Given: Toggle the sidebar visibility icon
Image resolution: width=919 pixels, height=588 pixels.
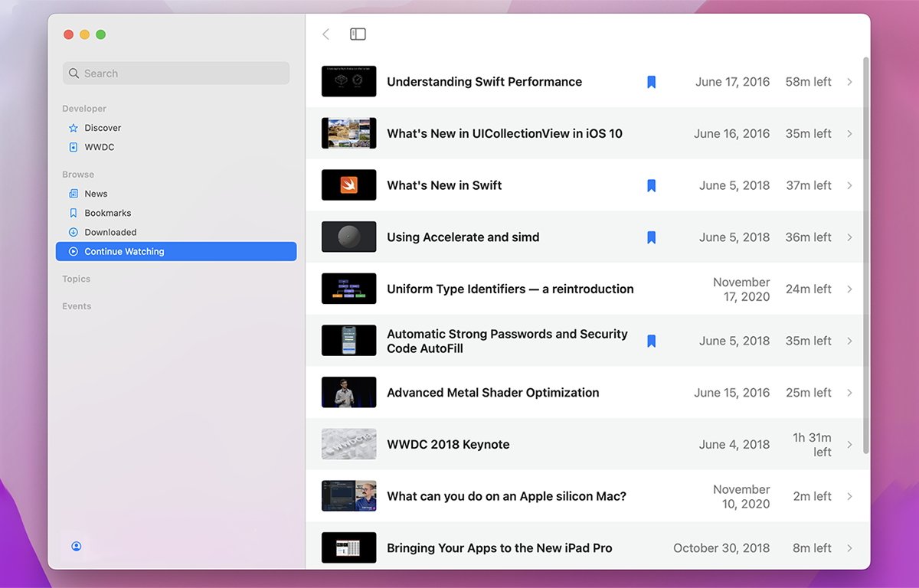Looking at the screenshot, I should pos(358,34).
